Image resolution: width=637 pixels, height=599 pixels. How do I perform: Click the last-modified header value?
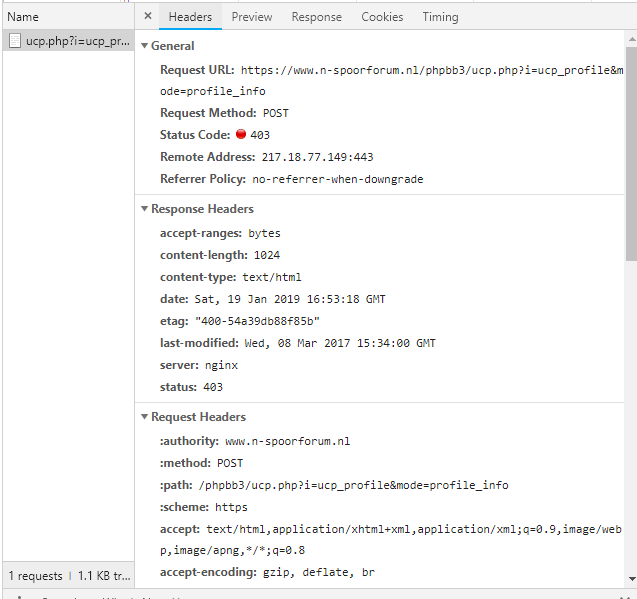tap(340, 343)
